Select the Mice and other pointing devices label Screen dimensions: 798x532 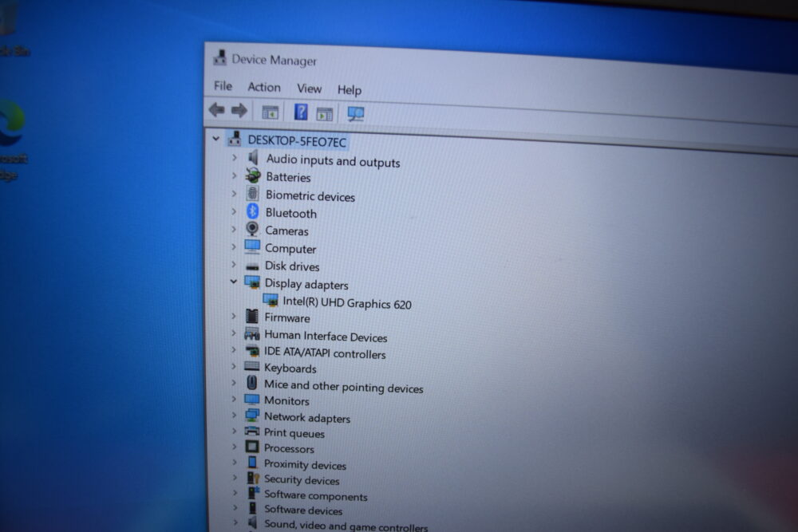coord(343,387)
